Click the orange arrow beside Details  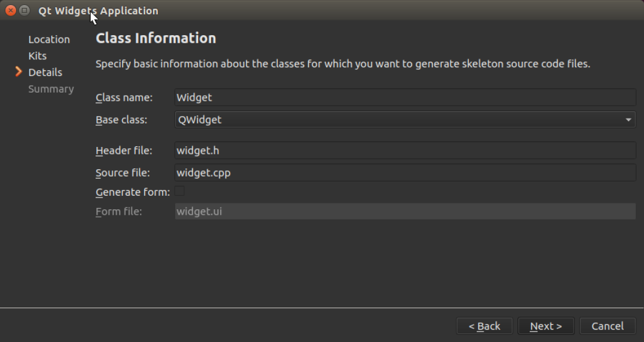point(19,72)
